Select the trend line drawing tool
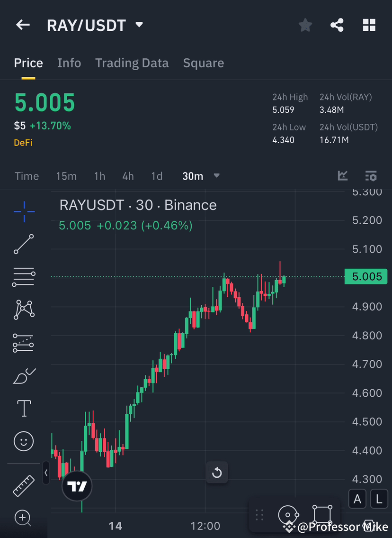The height and width of the screenshot is (538, 392). coord(23,245)
